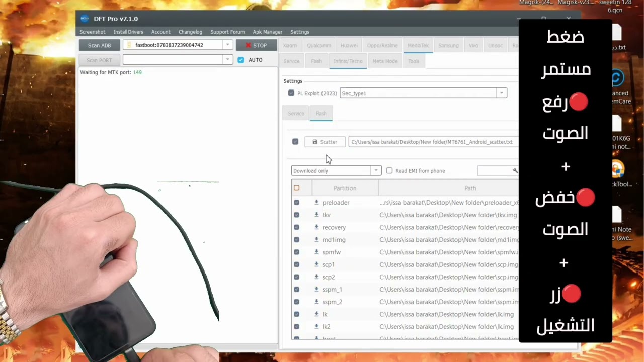644x362 pixels.
Task: Click the Scan ADB button
Action: [x=99, y=45]
